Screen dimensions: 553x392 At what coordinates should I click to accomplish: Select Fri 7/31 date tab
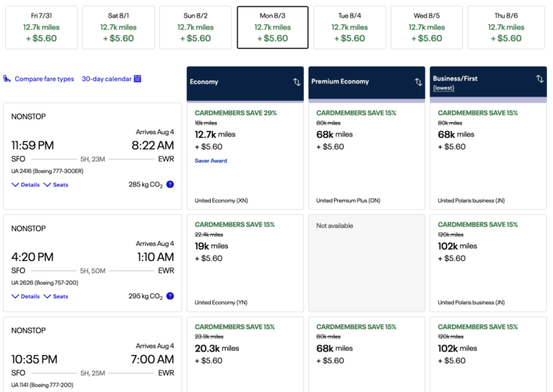click(x=41, y=27)
